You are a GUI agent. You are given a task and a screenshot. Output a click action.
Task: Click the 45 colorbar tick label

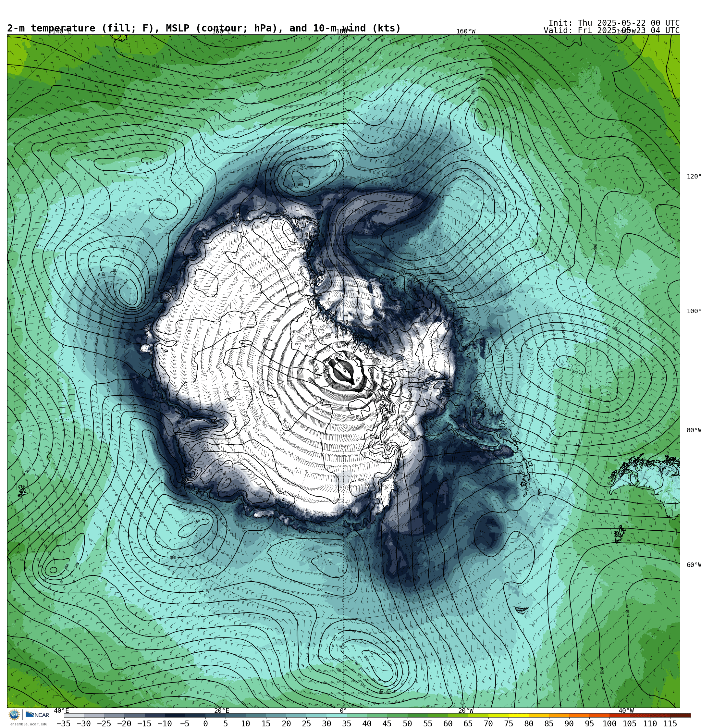pyautogui.click(x=387, y=723)
